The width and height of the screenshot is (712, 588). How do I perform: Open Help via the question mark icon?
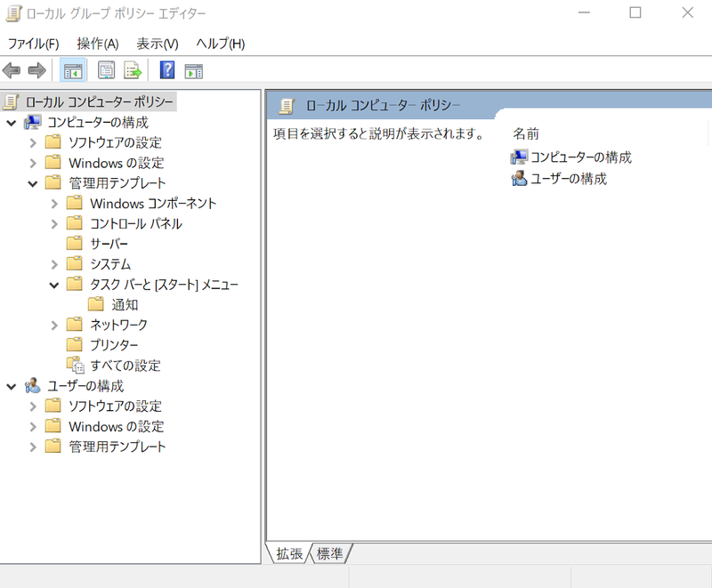pos(167,70)
